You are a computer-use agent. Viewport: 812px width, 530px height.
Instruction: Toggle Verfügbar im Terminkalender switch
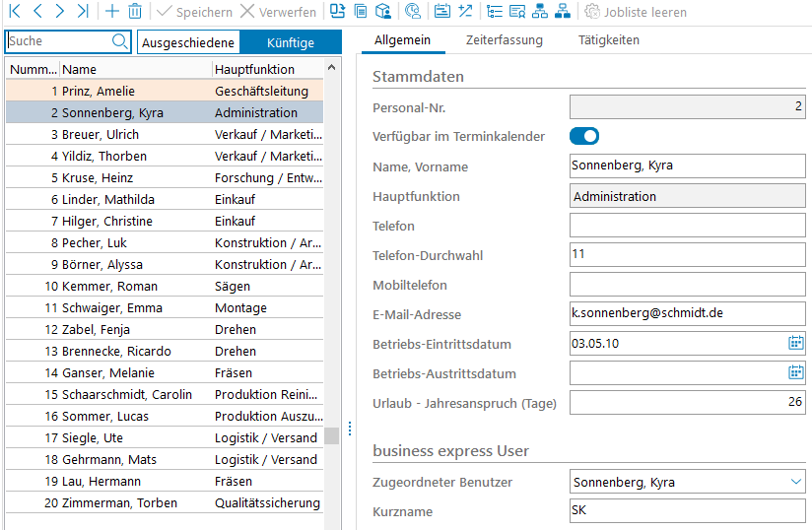[x=584, y=136]
